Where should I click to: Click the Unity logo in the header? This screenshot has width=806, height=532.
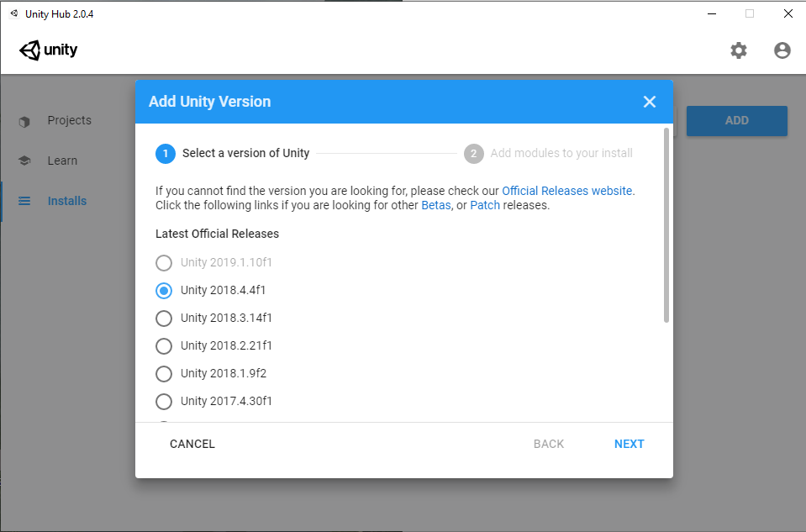tap(49, 50)
